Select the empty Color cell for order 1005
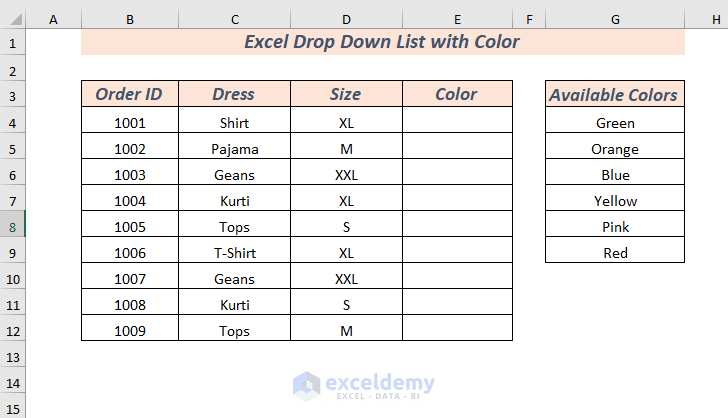 click(457, 227)
